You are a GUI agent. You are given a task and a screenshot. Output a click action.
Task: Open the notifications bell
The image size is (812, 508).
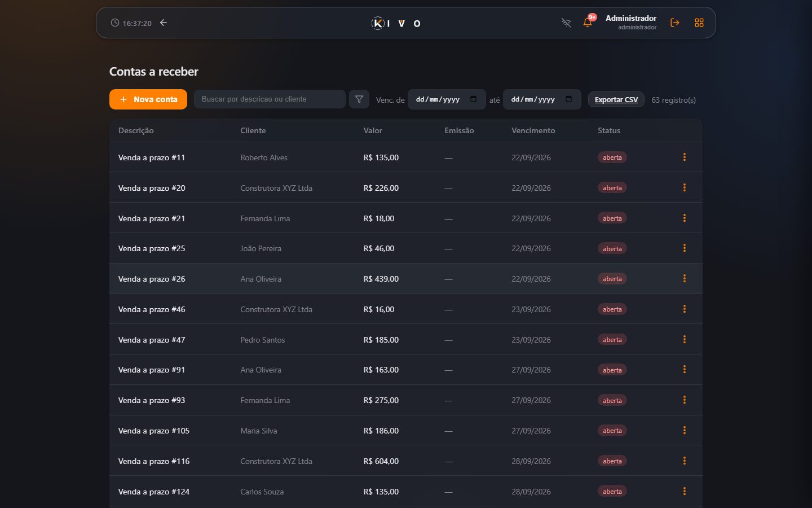(x=588, y=23)
